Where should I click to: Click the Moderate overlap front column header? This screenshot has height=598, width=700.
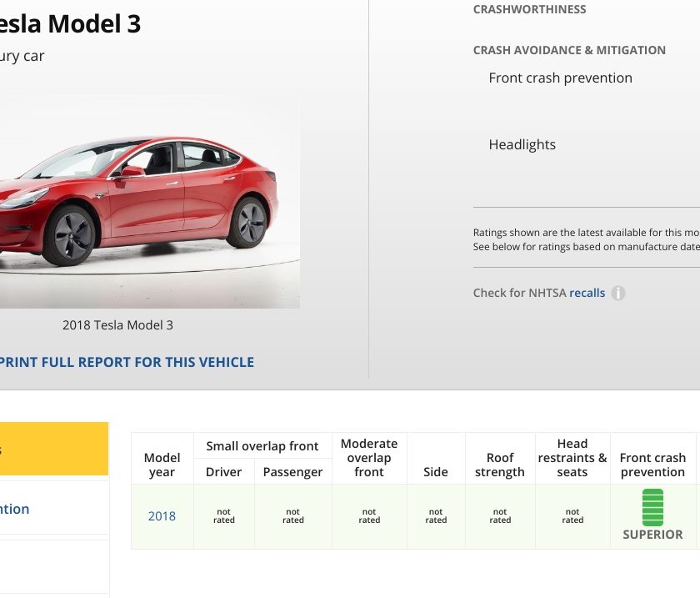pos(369,458)
